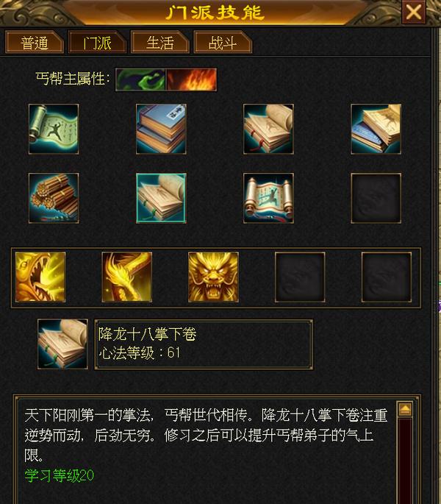Choose the bamboo slips bundle skill
This screenshot has height=504, width=441.
54,198
